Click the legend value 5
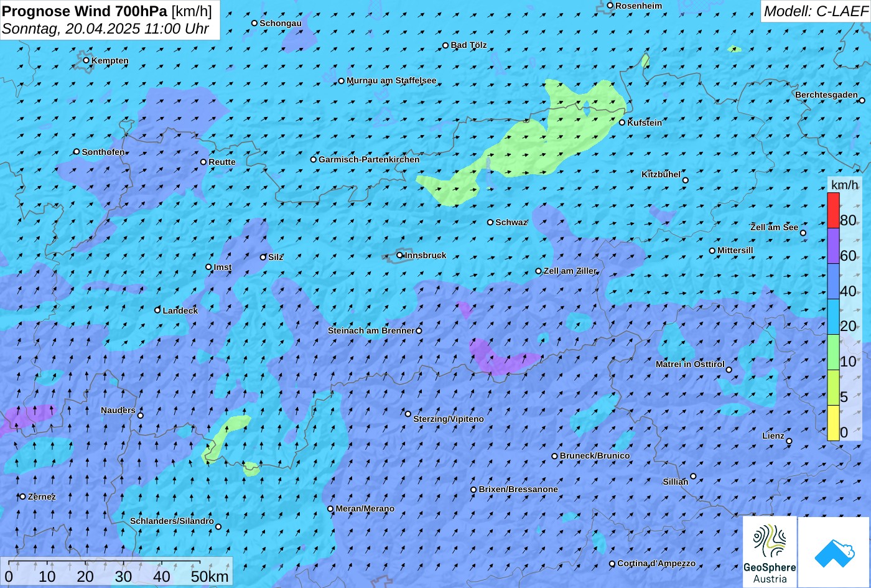Viewport: 871px width, 588px height. coord(844,396)
